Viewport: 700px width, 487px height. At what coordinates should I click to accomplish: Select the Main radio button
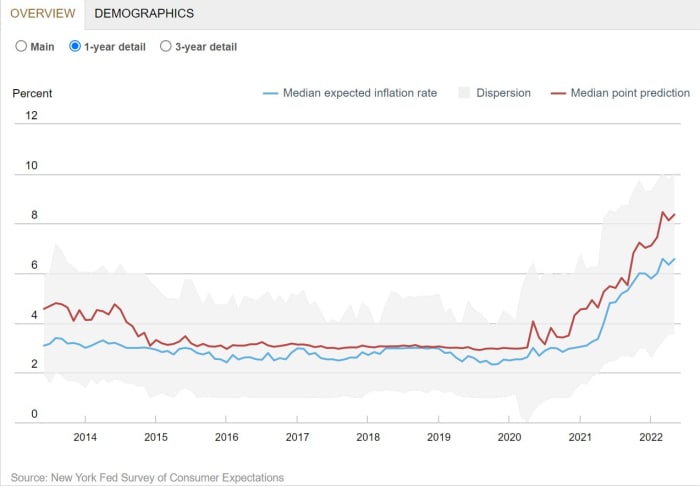(21, 46)
